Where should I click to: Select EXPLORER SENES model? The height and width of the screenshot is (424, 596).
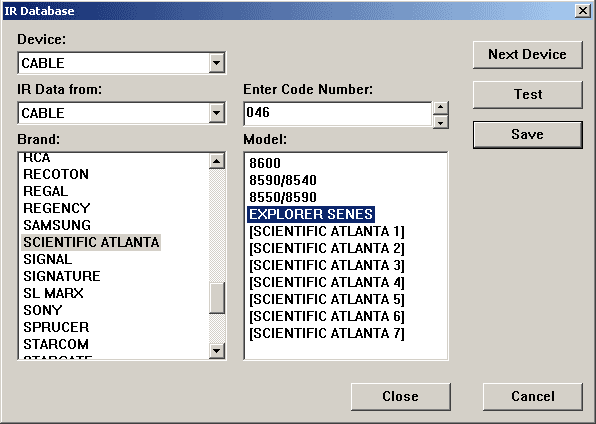point(311,214)
